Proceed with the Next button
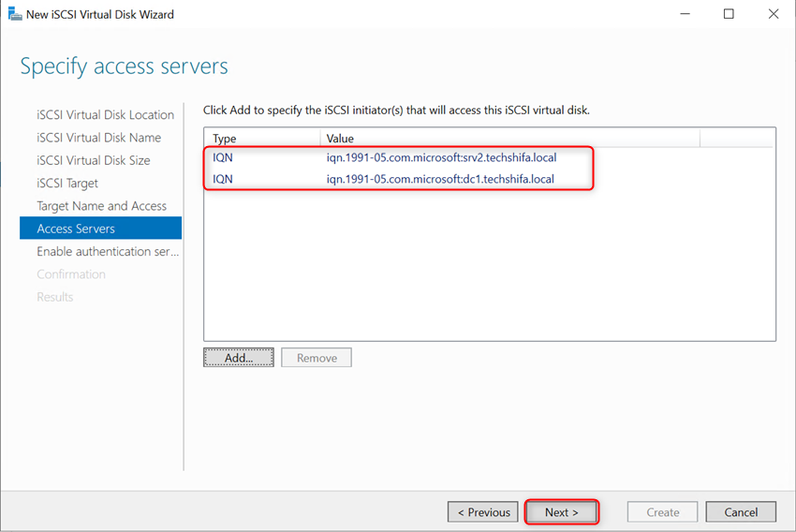Screen dimensions: 796x532 (x=562, y=512)
